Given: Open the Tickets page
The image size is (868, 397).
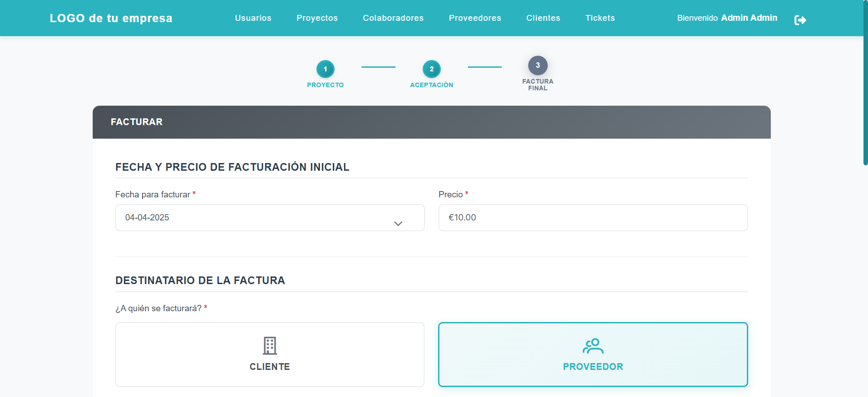Looking at the screenshot, I should point(600,18).
